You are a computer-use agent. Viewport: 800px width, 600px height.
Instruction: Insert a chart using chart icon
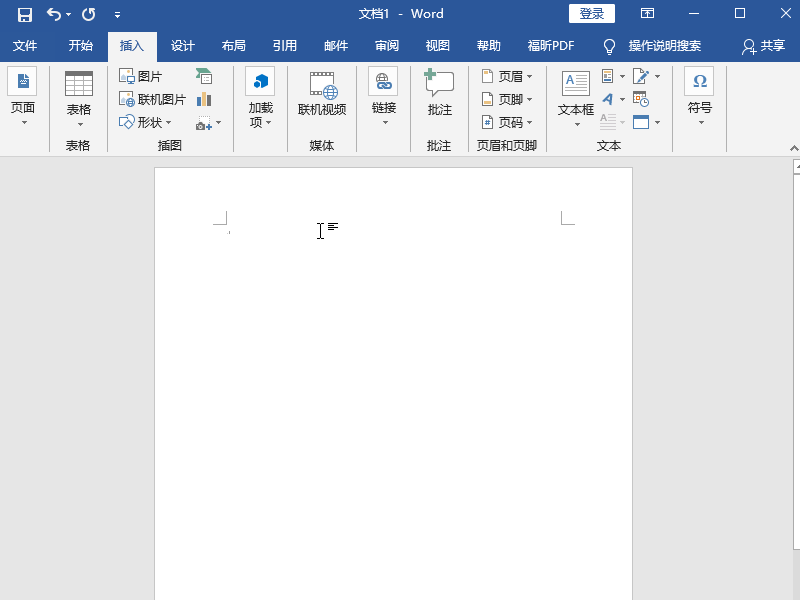tap(204, 99)
